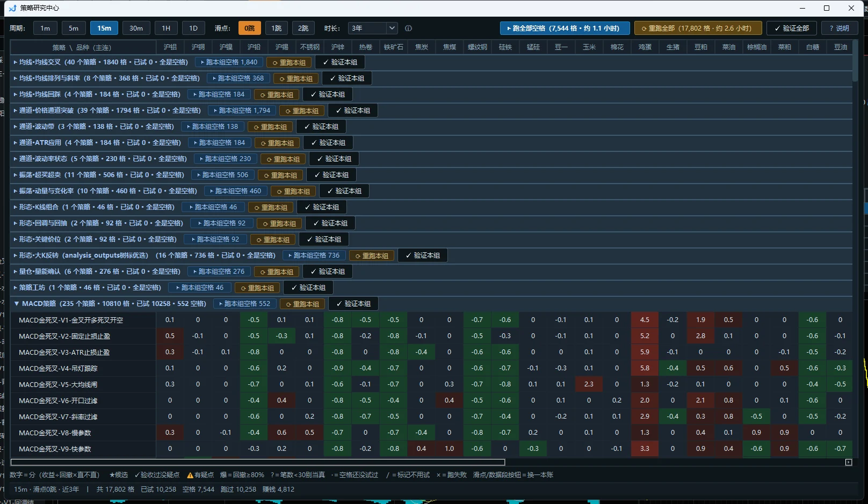Click MACD金叉死叉-V1 鸡蛋 cell 4.5
This screenshot has height=504, width=868.
click(x=645, y=320)
